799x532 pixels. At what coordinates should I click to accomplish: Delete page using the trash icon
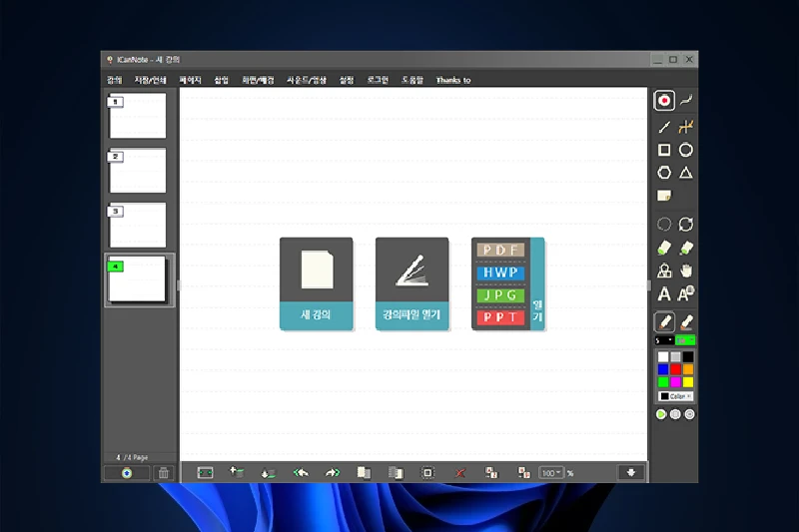[x=164, y=473]
